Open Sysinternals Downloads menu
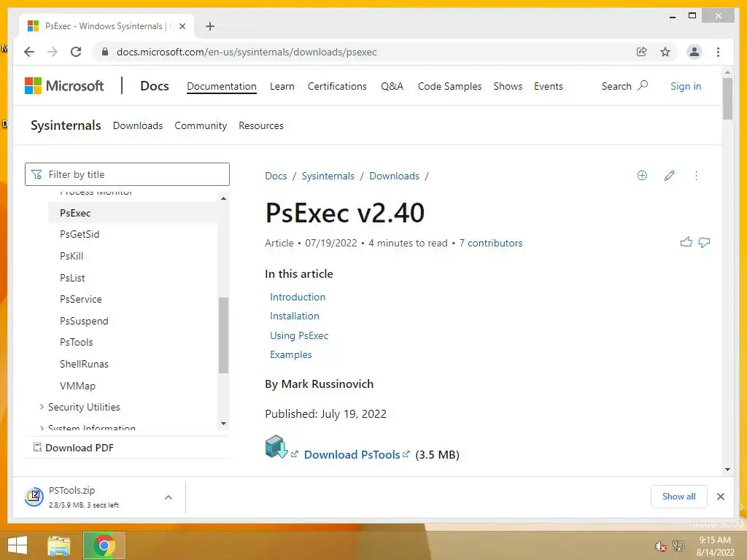Viewport: 747px width, 560px height. point(138,125)
